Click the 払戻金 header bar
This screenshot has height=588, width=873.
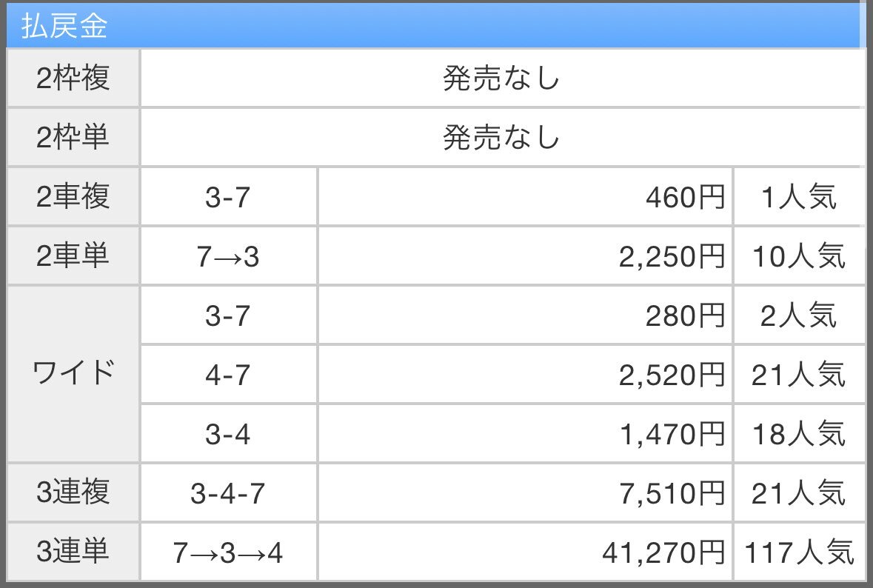[x=434, y=25]
